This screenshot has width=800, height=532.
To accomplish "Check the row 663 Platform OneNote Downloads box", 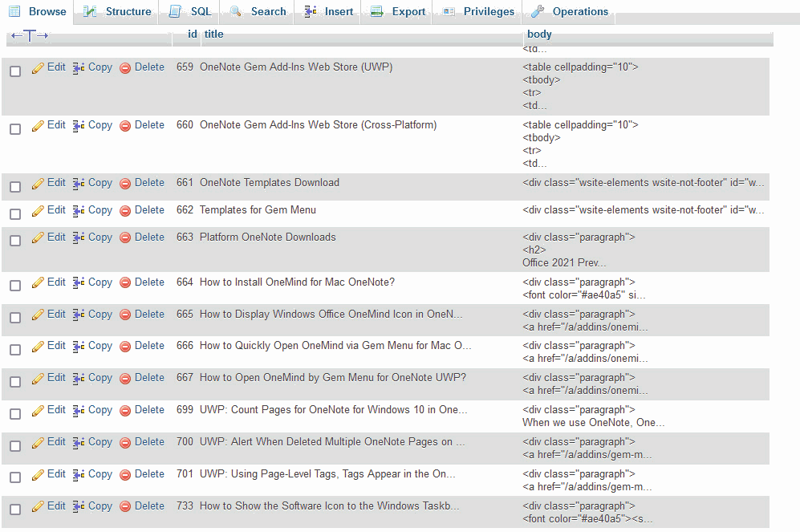I will click(x=15, y=240).
